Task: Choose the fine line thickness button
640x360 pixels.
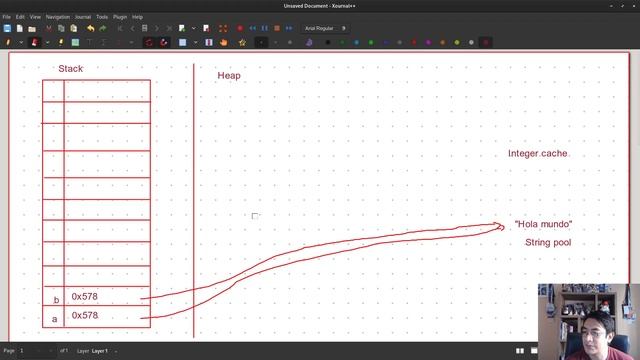Action: 261,42
